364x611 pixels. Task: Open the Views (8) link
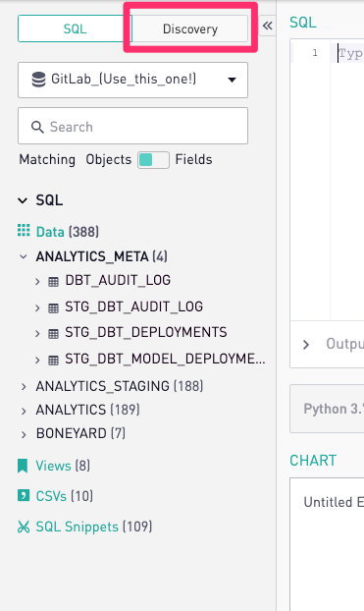pyautogui.click(x=63, y=466)
